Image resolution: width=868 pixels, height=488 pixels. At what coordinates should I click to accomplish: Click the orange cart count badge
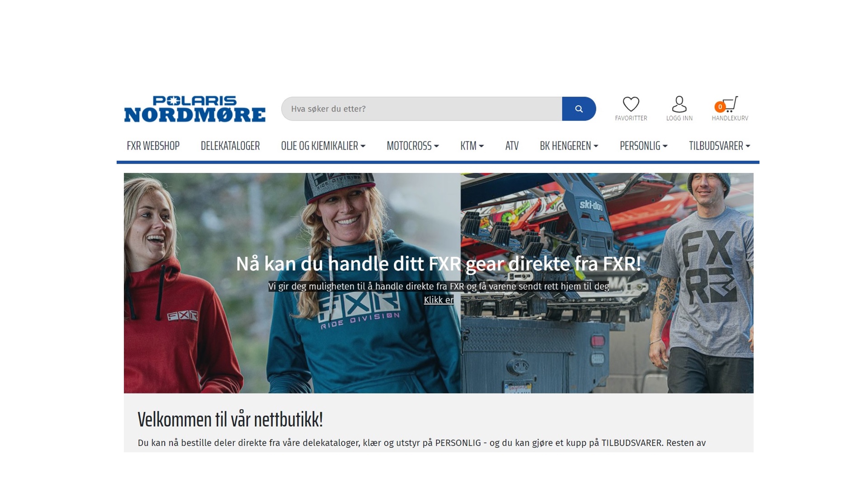pos(720,107)
